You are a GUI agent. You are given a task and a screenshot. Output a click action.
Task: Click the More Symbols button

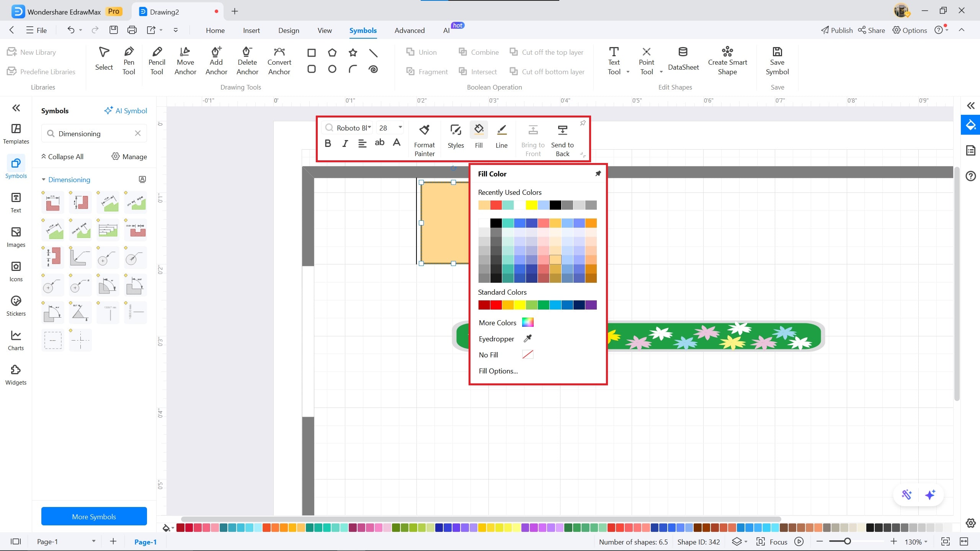(x=94, y=516)
